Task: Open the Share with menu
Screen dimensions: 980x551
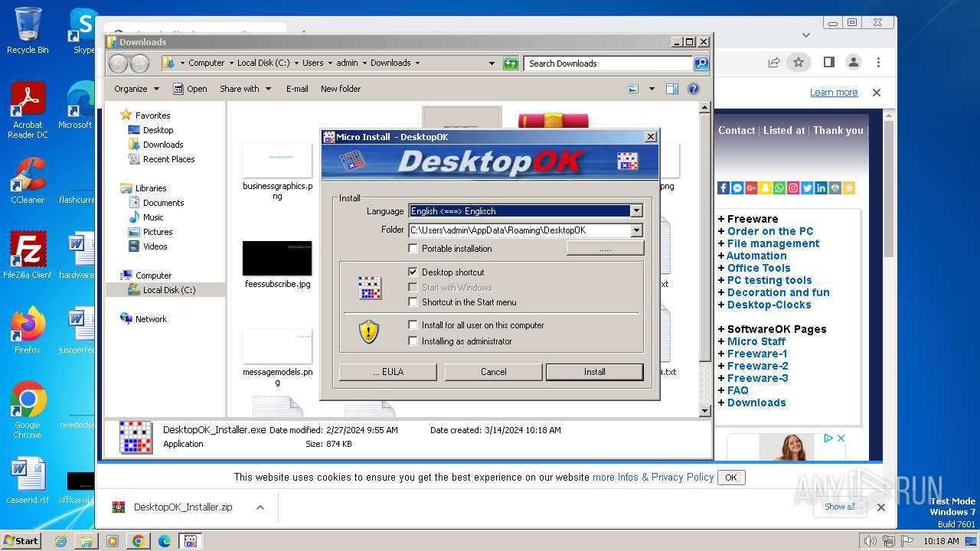Action: coord(245,89)
